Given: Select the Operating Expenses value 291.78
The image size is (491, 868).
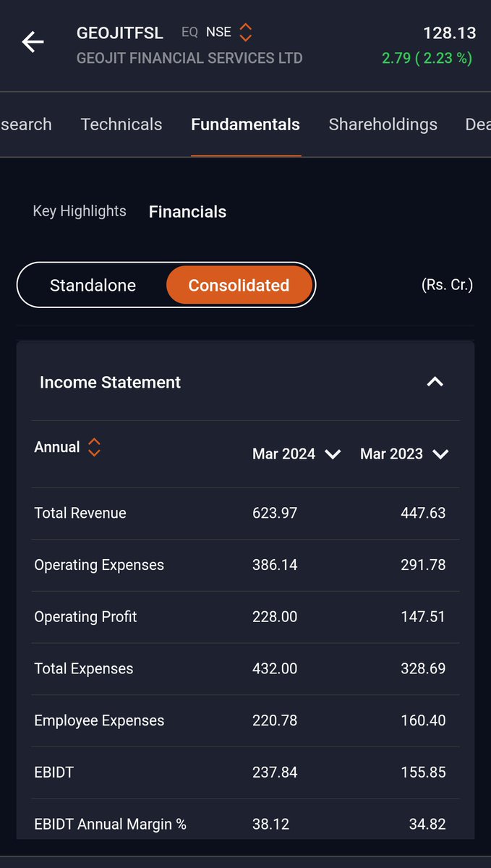Looking at the screenshot, I should [x=423, y=565].
